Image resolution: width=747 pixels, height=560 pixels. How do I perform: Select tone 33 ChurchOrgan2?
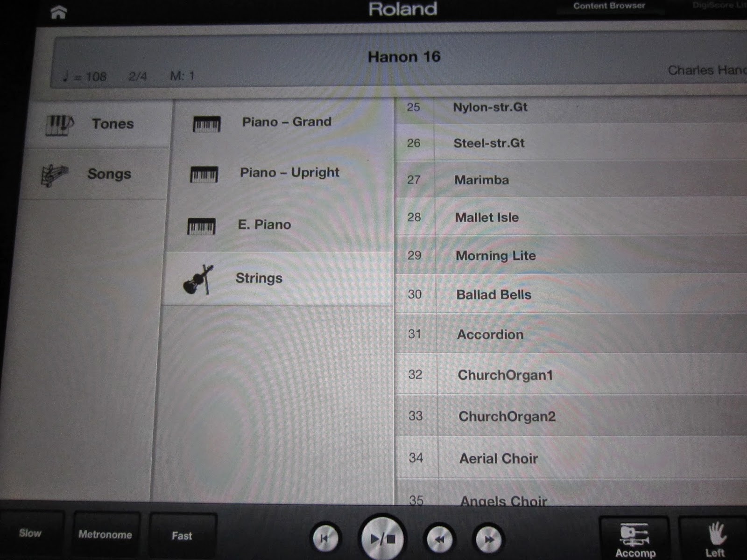click(571, 415)
